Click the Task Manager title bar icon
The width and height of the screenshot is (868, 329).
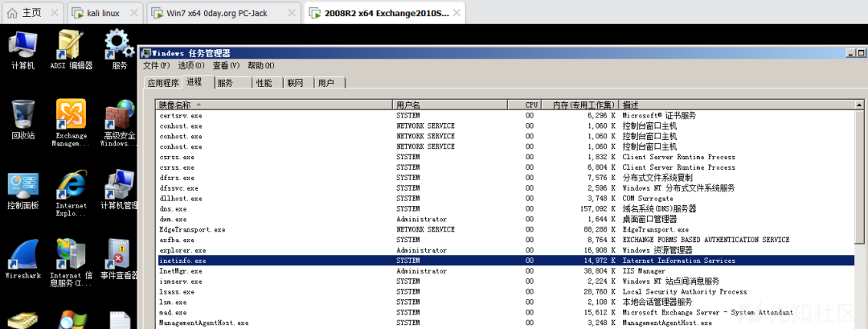point(146,53)
